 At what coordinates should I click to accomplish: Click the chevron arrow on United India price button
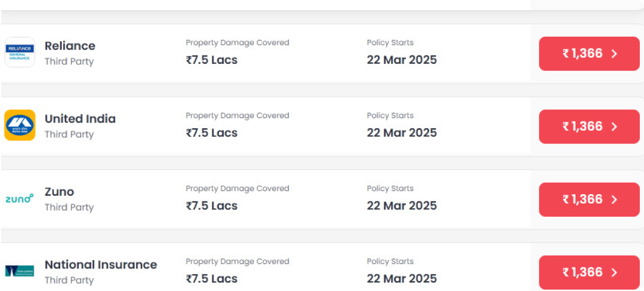[x=614, y=126]
